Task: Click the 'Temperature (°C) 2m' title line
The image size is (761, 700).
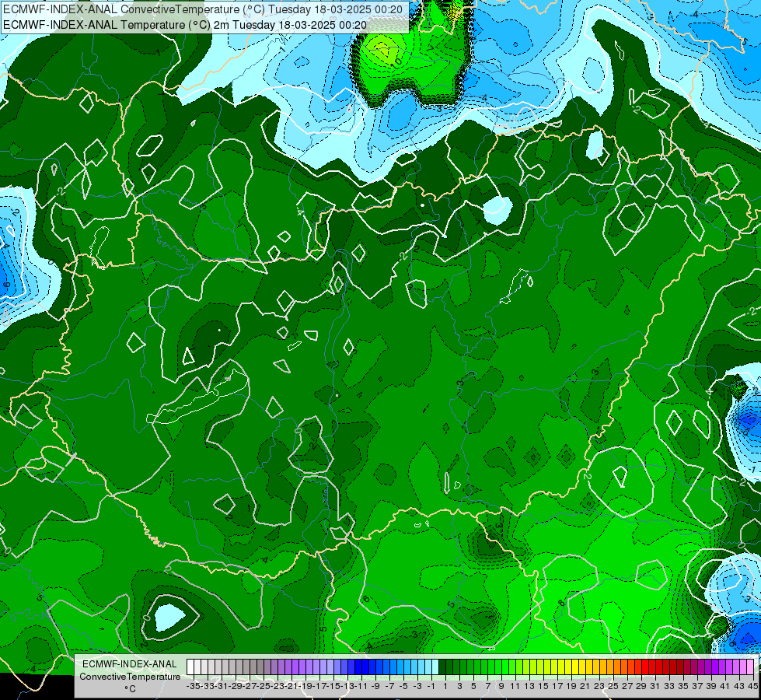Action: (185, 25)
